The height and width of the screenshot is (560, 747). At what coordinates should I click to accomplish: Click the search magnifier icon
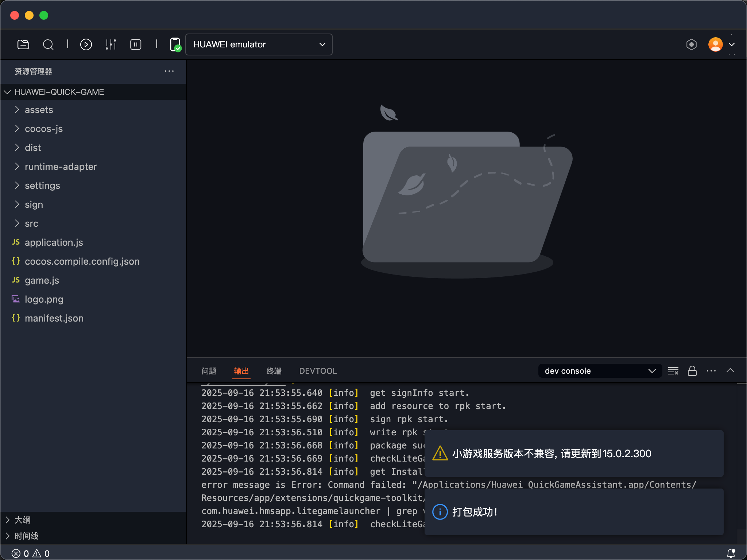pos(48,44)
